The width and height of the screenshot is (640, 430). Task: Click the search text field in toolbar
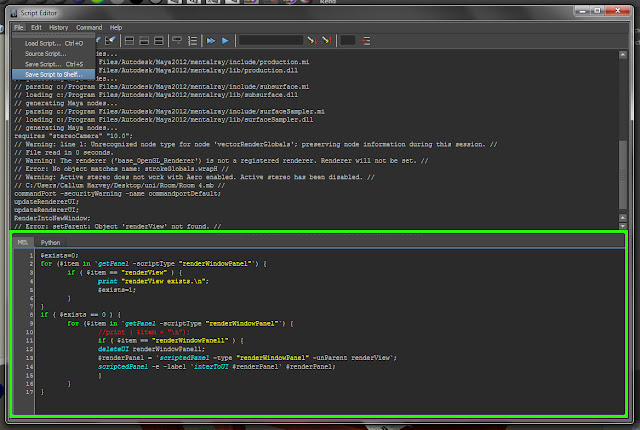tap(271, 40)
